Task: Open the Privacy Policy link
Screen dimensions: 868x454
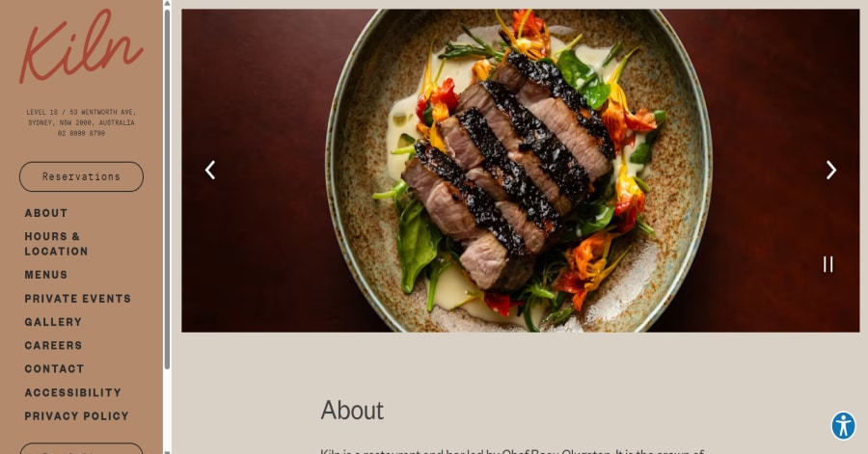Action: click(x=76, y=415)
